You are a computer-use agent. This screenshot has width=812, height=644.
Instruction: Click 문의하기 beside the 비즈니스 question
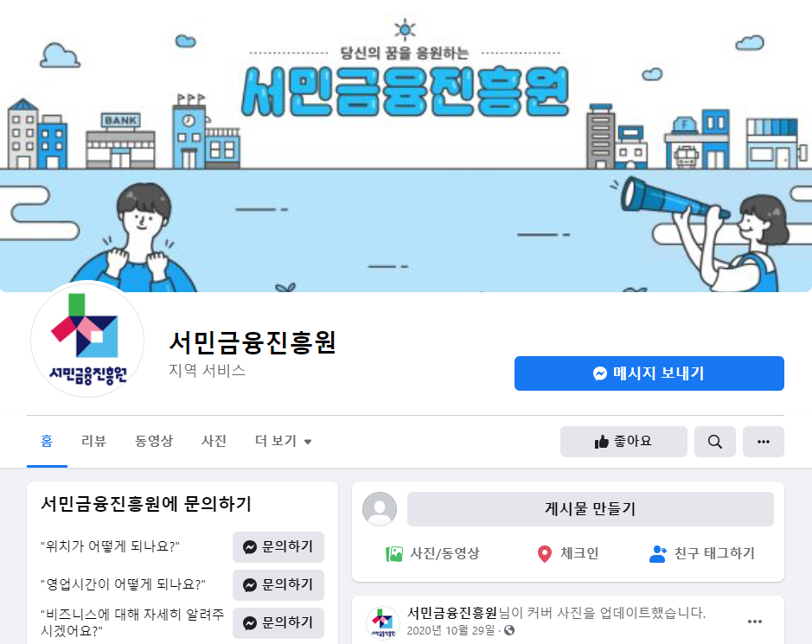(x=278, y=622)
